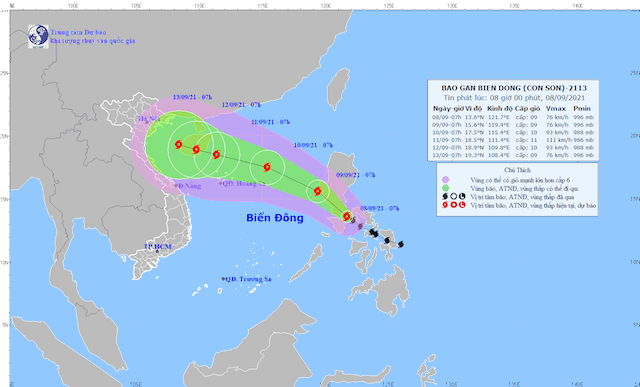Click the forecast table row for 11/09-07h
This screenshot has width=640, height=387.
tap(513, 140)
